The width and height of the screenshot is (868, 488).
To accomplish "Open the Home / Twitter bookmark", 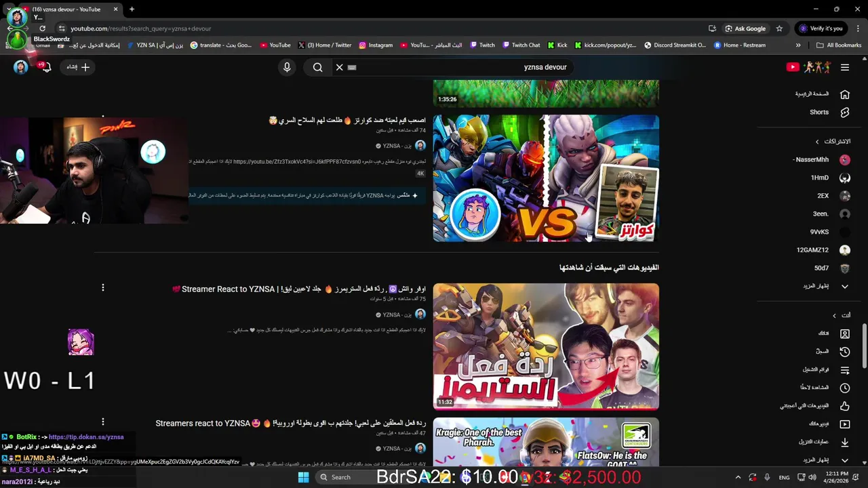I will 325,45.
